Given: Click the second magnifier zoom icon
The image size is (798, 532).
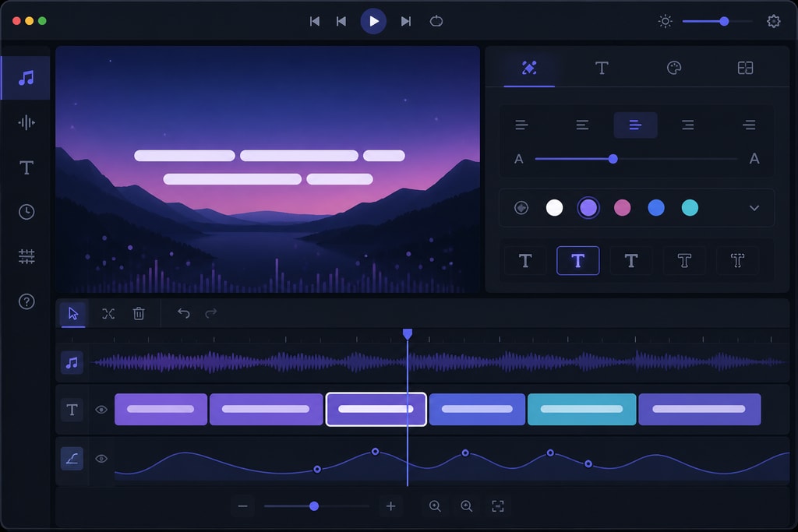Looking at the screenshot, I should [466, 506].
